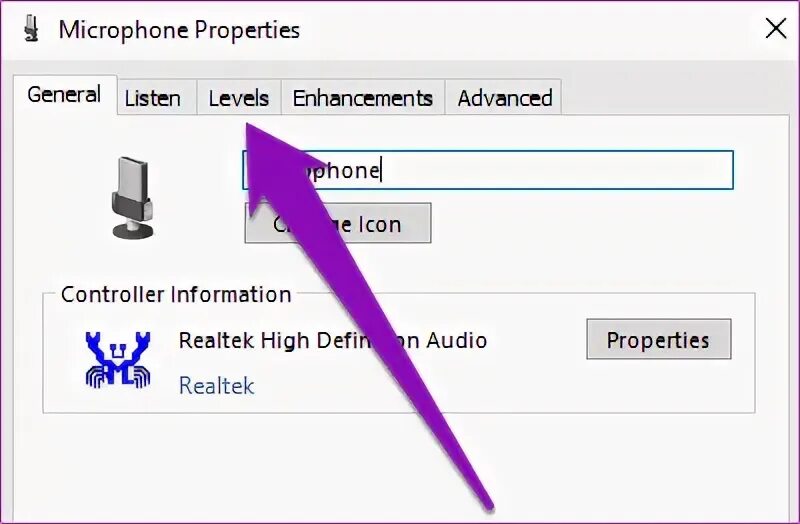Click the Realtek High Definition Audio label
Image resolution: width=800 pixels, height=524 pixels.
coord(333,340)
